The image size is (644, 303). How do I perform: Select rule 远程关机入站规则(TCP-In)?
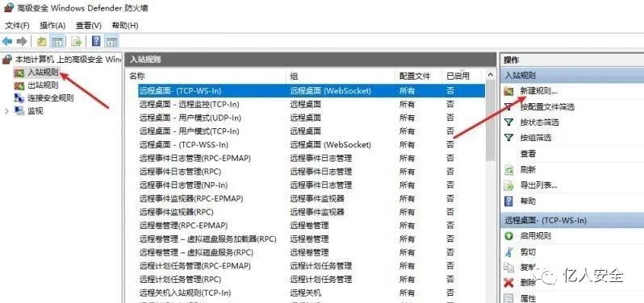click(312, 293)
